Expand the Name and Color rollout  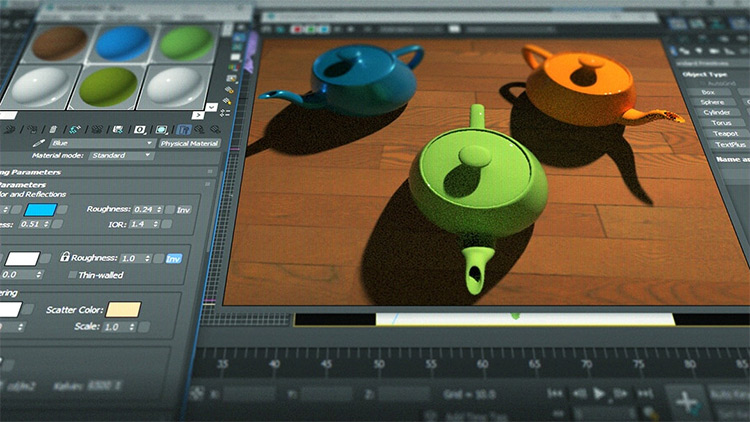click(732, 159)
